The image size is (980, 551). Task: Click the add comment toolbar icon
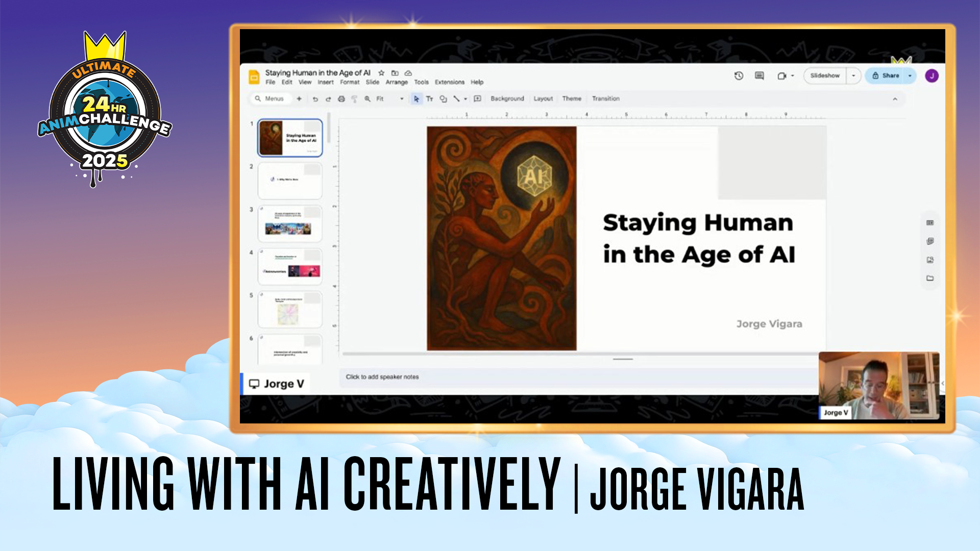(x=478, y=98)
